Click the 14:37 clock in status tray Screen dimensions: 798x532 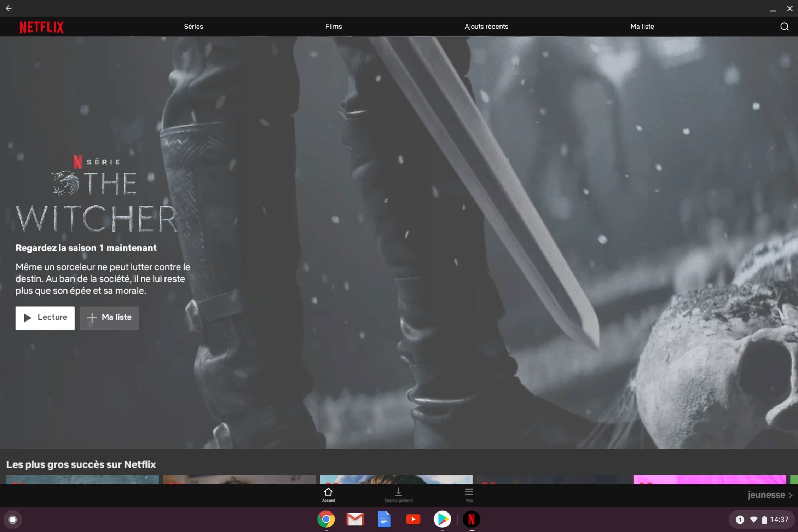pyautogui.click(x=779, y=520)
